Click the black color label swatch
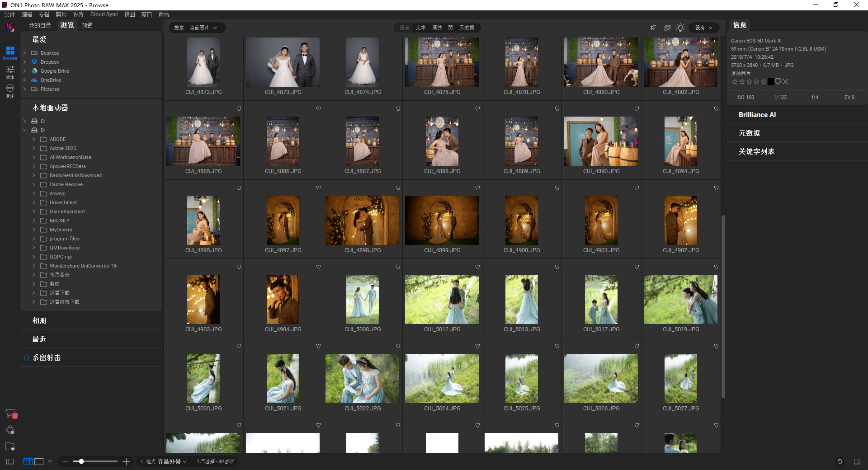The image size is (868, 470). (x=771, y=82)
